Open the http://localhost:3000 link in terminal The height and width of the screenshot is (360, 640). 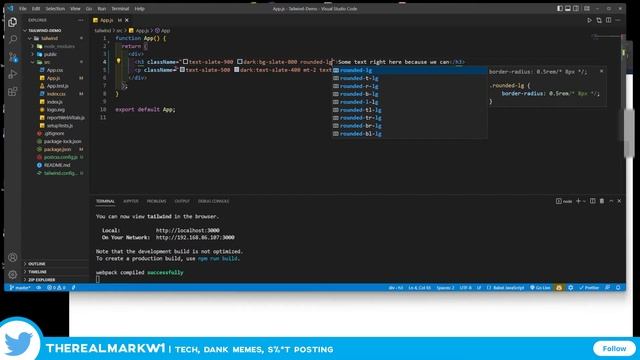coord(188,231)
